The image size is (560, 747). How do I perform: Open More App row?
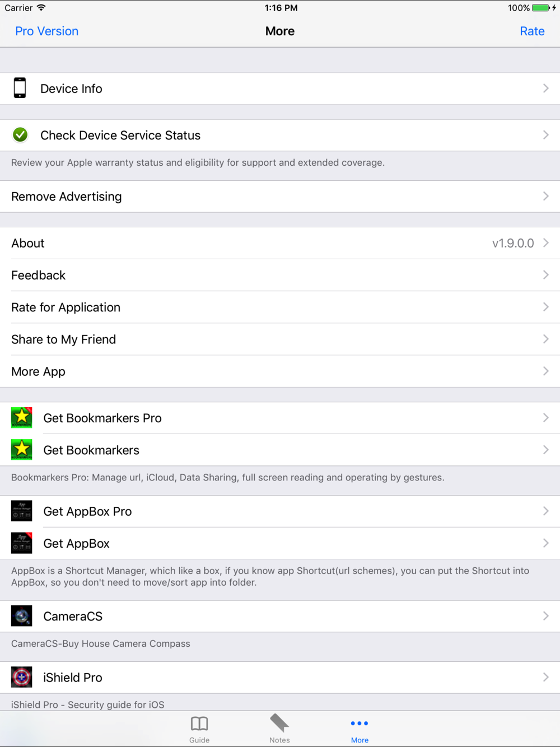pyautogui.click(x=280, y=371)
